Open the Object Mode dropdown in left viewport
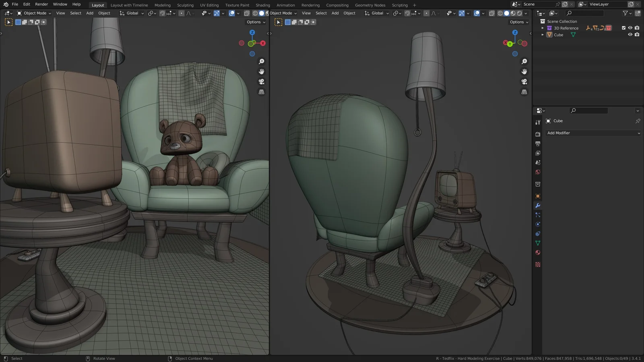The image size is (644, 362). click(x=35, y=13)
